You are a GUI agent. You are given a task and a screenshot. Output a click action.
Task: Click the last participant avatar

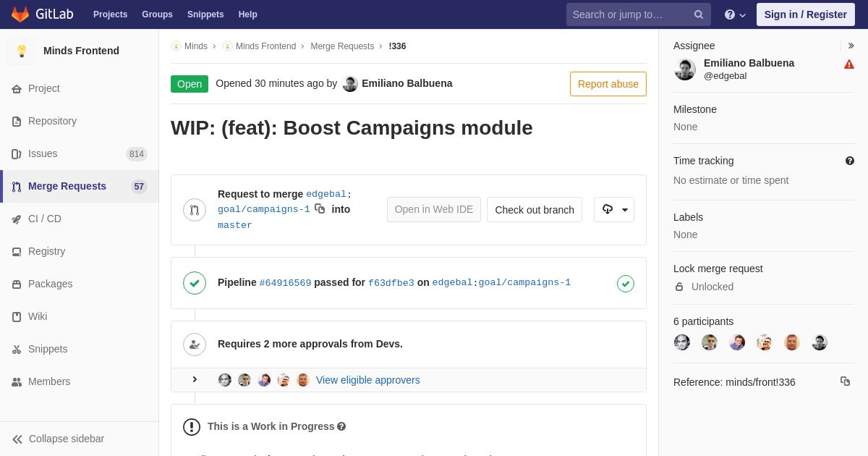point(820,342)
